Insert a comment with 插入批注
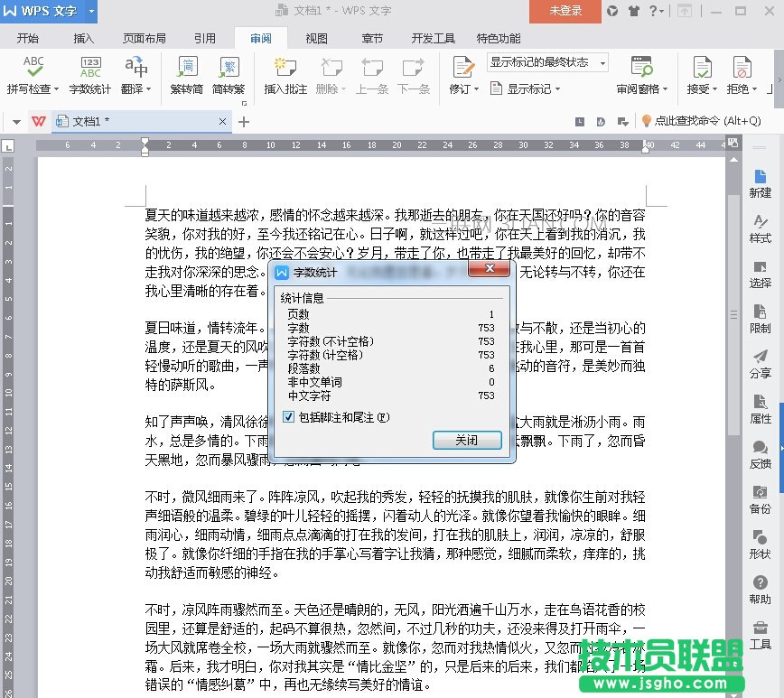The height and width of the screenshot is (698, 784). coord(285,68)
